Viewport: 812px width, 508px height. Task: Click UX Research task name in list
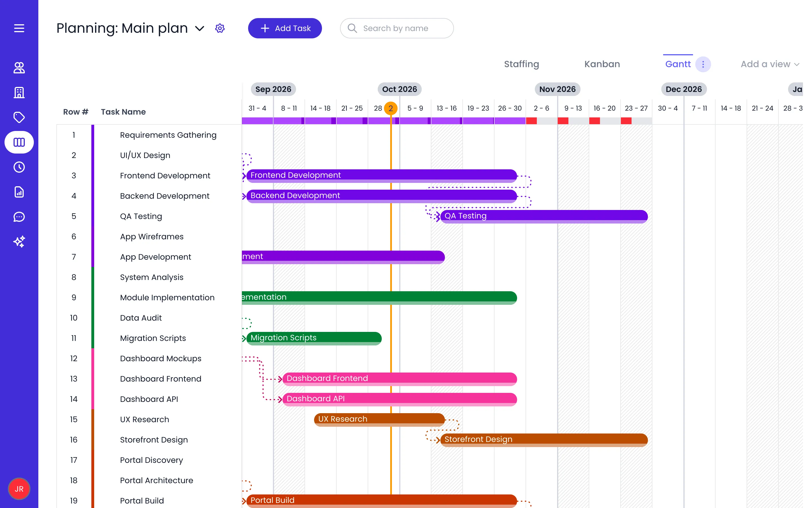click(x=144, y=420)
